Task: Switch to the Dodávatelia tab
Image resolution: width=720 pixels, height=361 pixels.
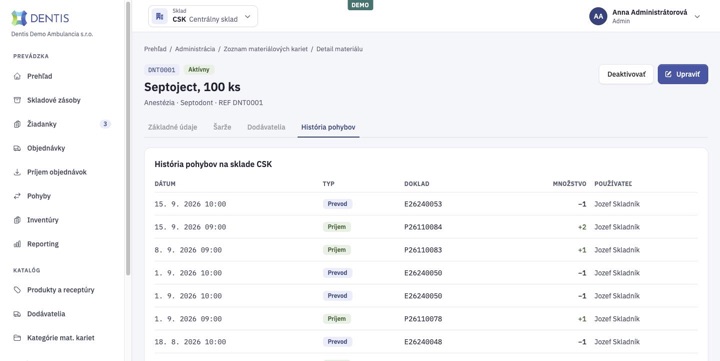Action: tap(266, 127)
